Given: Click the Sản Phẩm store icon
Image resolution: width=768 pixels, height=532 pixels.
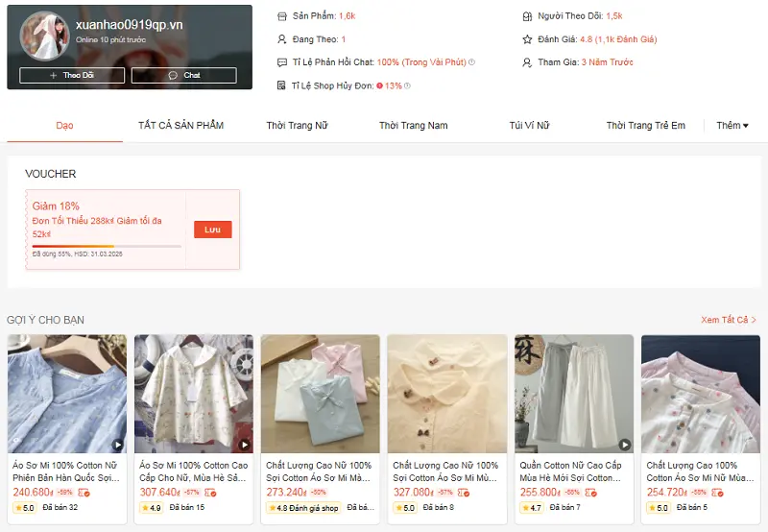Looking at the screenshot, I should coord(282,16).
